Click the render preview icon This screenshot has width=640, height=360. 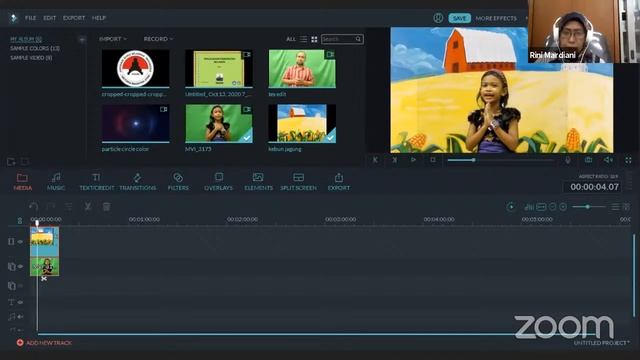[x=511, y=207]
